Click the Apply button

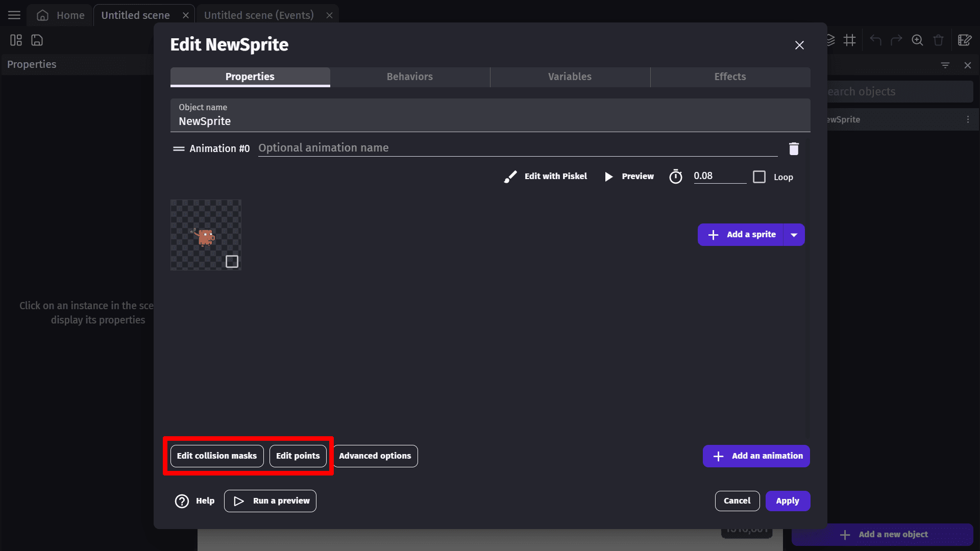[x=787, y=501]
